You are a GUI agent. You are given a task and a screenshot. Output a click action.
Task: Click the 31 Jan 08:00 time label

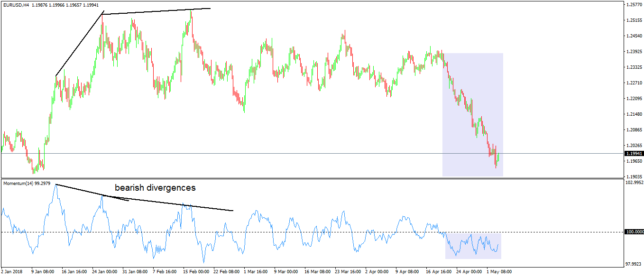coord(136,272)
